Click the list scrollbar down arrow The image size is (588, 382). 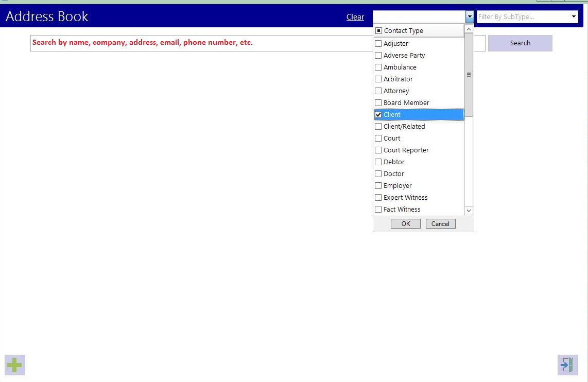469,211
